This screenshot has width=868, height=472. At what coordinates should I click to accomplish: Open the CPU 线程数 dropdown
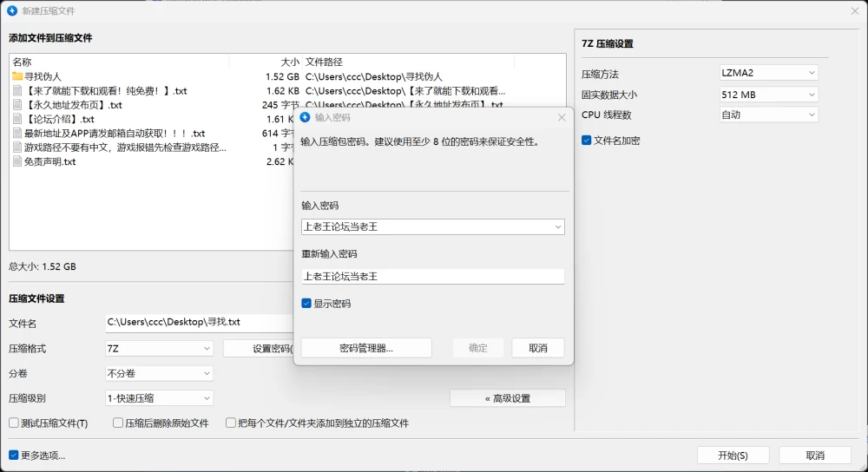click(x=768, y=115)
